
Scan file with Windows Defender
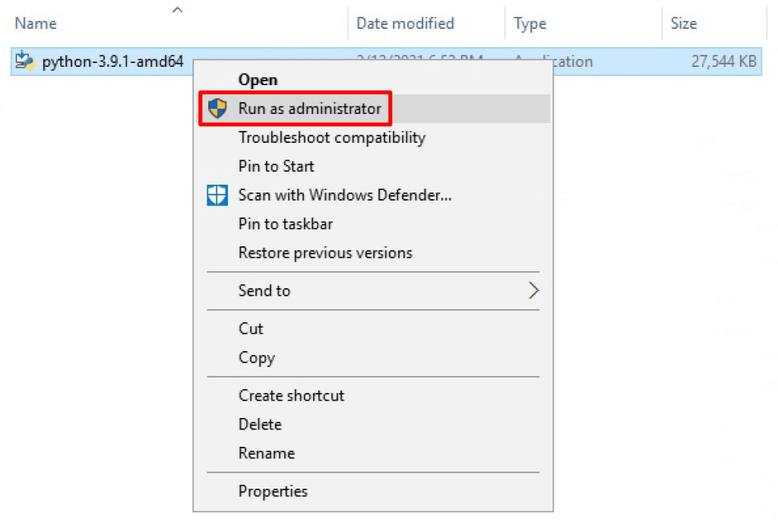344,195
